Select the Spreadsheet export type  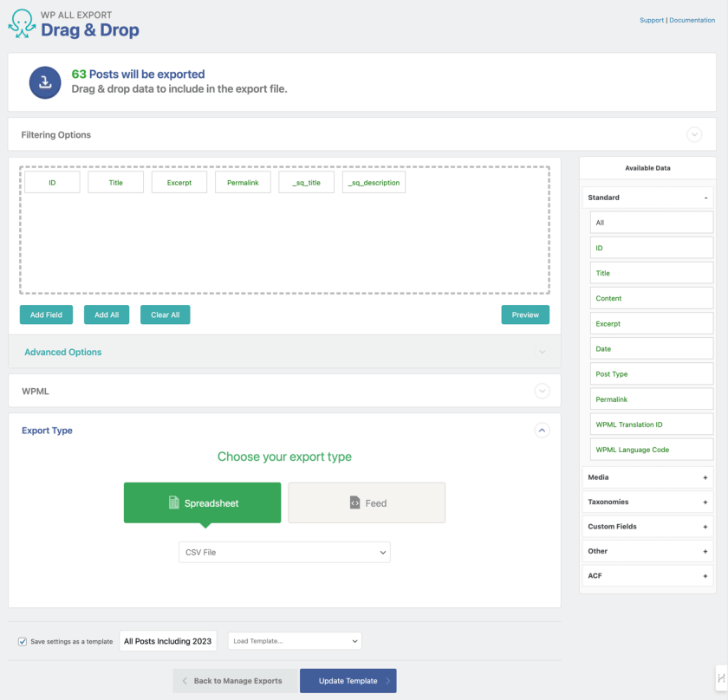pos(202,502)
